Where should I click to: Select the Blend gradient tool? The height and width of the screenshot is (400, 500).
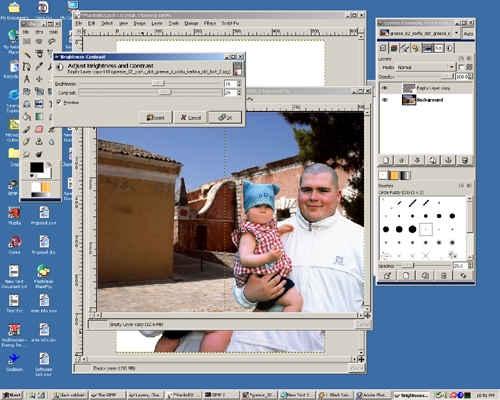(39, 117)
